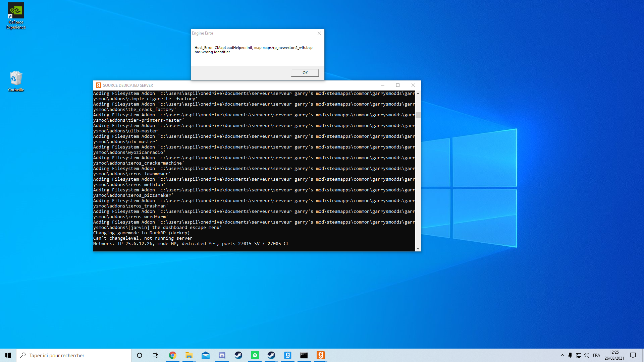This screenshot has width=644, height=362.
Task: Switch the FRA input language
Action: pyautogui.click(x=596, y=355)
